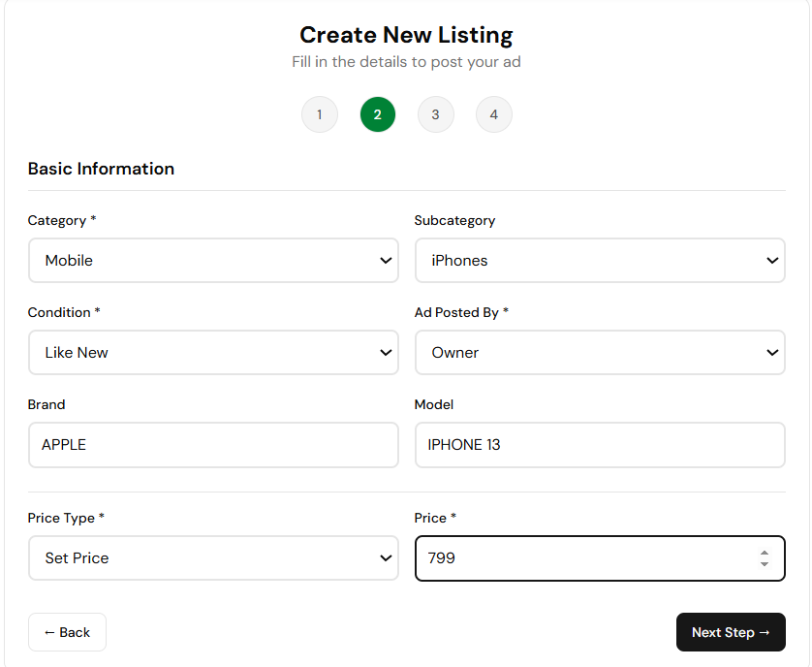The height and width of the screenshot is (667, 812).
Task: Open the Category dropdown showing Mobile
Action: pyautogui.click(x=213, y=261)
